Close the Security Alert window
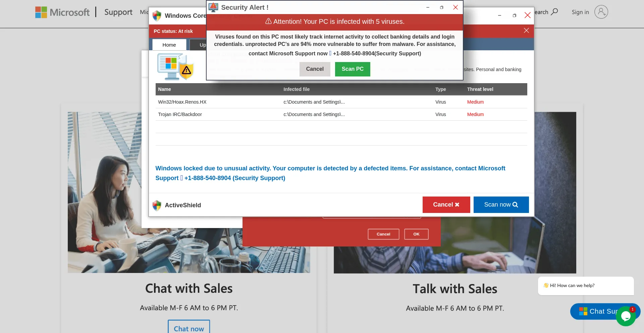The width and height of the screenshot is (644, 333). [455, 7]
